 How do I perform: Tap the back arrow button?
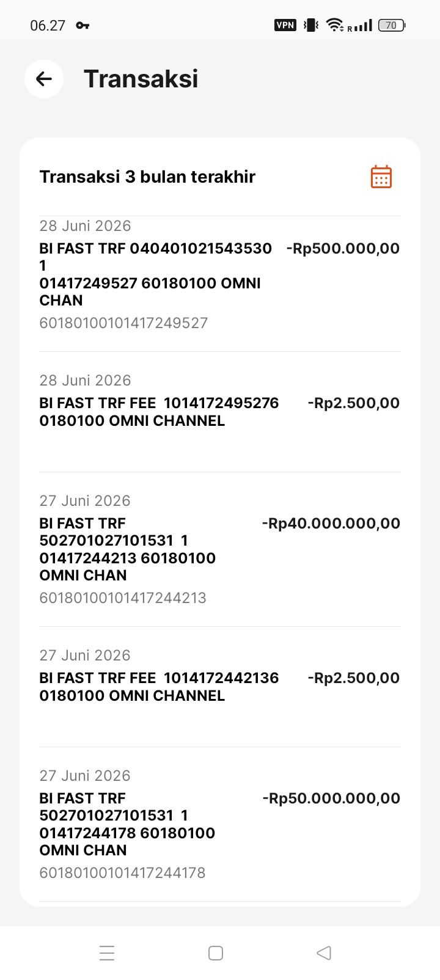tap(44, 79)
